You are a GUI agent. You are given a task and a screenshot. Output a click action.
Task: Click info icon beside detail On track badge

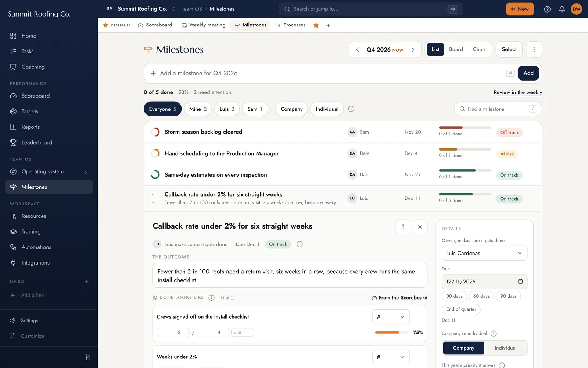300,244
